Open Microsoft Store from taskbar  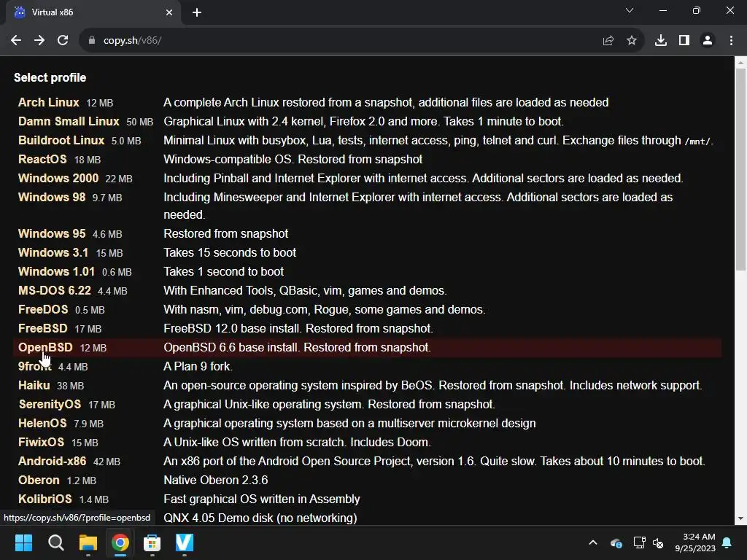coord(152,542)
